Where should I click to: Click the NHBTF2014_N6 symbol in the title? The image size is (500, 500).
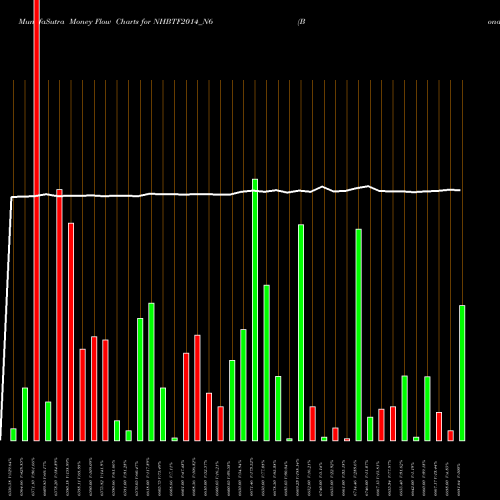(183, 22)
